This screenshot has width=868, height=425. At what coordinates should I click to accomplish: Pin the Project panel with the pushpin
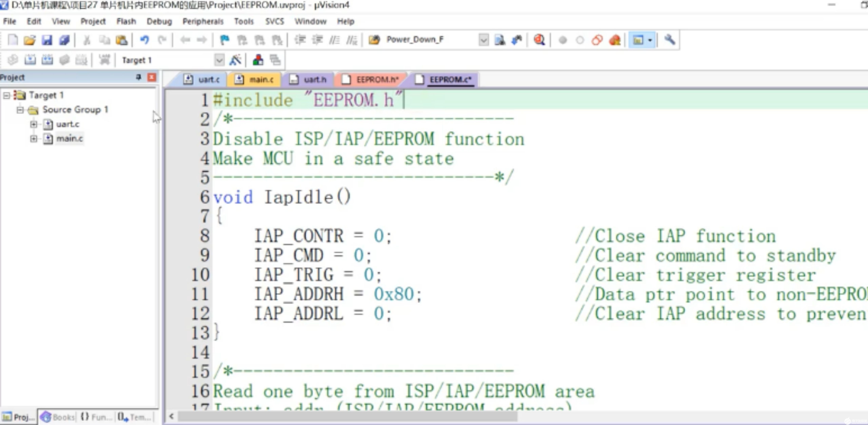click(x=138, y=78)
